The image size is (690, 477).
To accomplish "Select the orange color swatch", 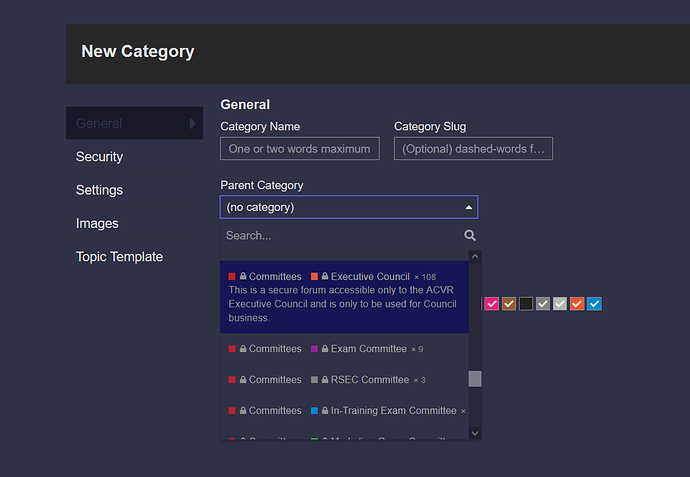I will click(x=577, y=304).
